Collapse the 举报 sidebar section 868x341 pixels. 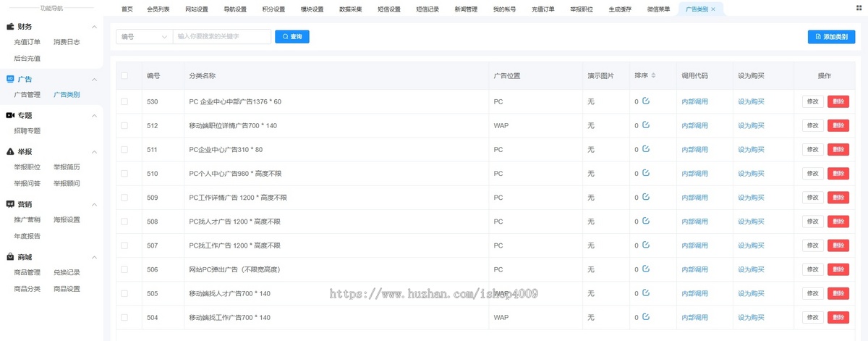(x=94, y=151)
